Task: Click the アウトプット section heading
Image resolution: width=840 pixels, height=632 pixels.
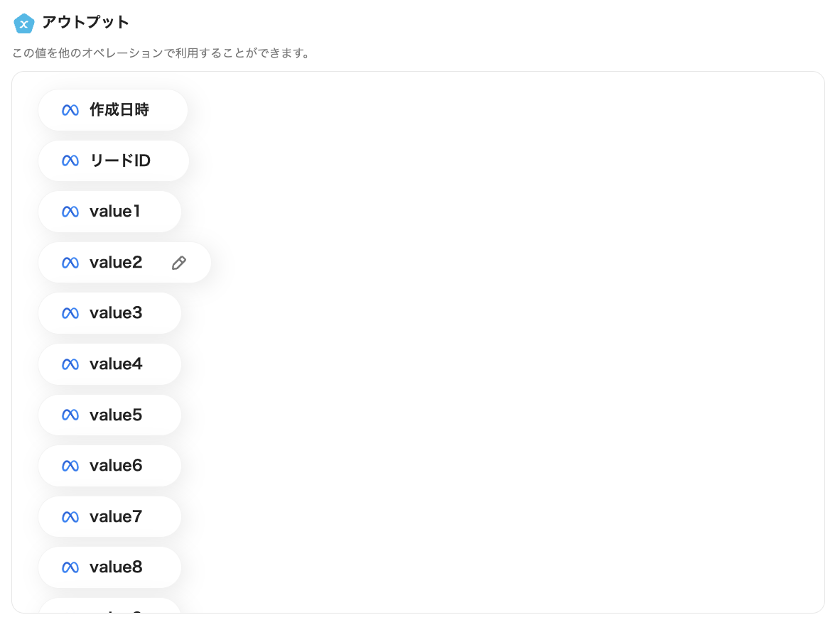Action: [86, 23]
